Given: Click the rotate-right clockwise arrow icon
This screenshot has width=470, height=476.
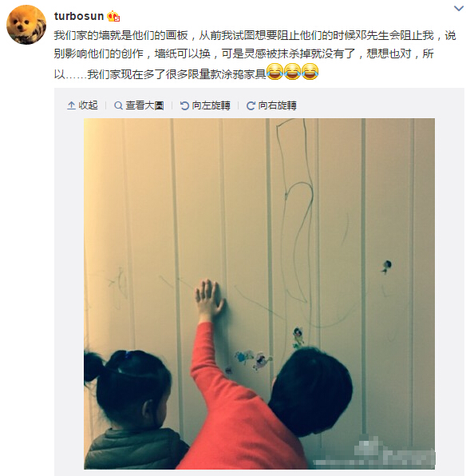Looking at the screenshot, I should [251, 105].
